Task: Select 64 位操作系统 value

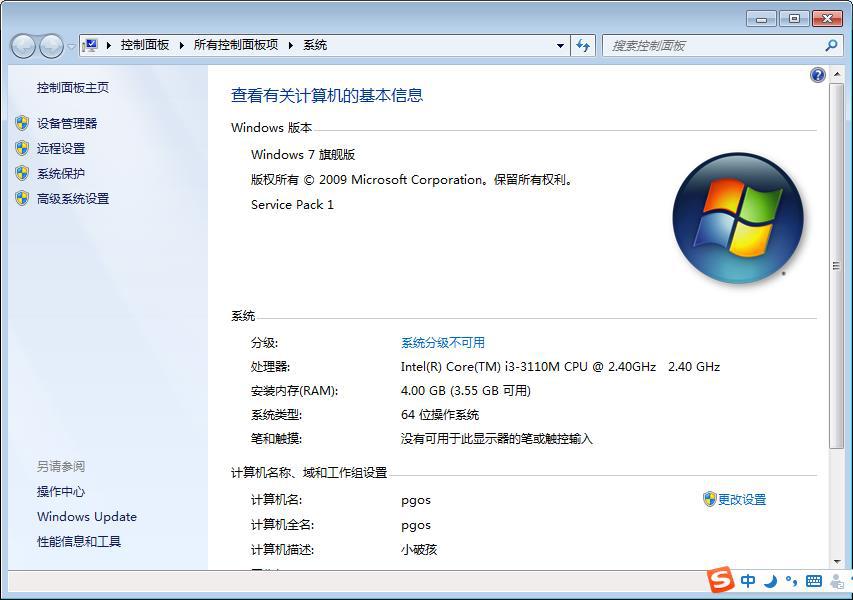Action: click(x=440, y=415)
